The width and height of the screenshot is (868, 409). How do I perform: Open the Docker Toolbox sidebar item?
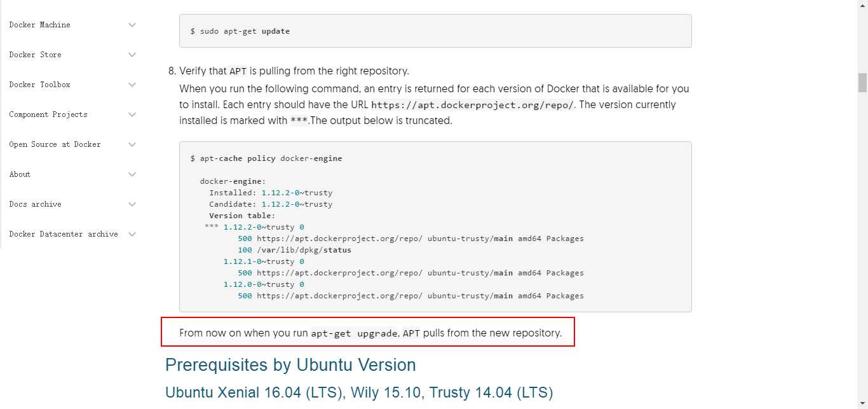[39, 85]
